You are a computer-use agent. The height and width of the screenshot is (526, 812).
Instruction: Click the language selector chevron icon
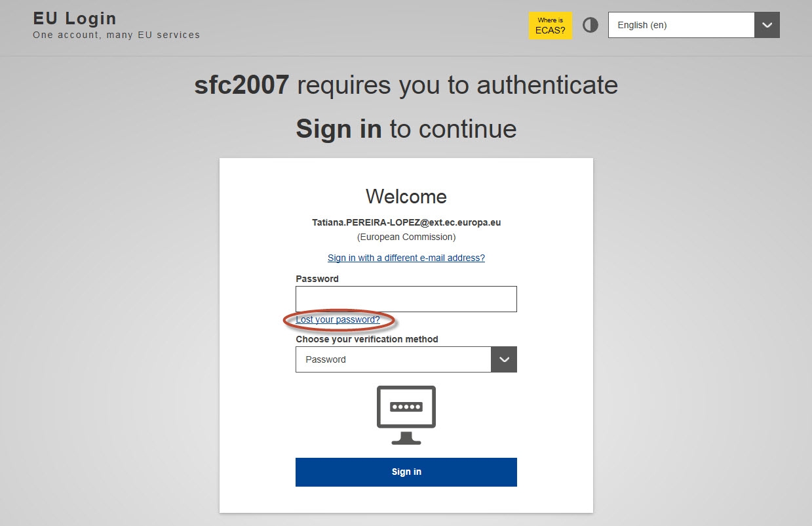point(766,25)
